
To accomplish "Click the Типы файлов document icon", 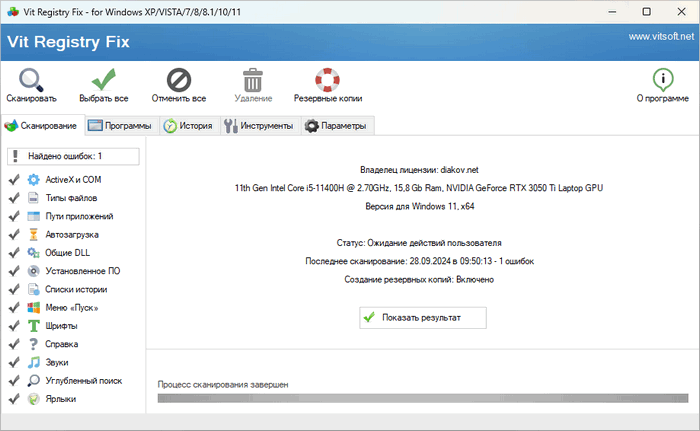I will coord(33,198).
